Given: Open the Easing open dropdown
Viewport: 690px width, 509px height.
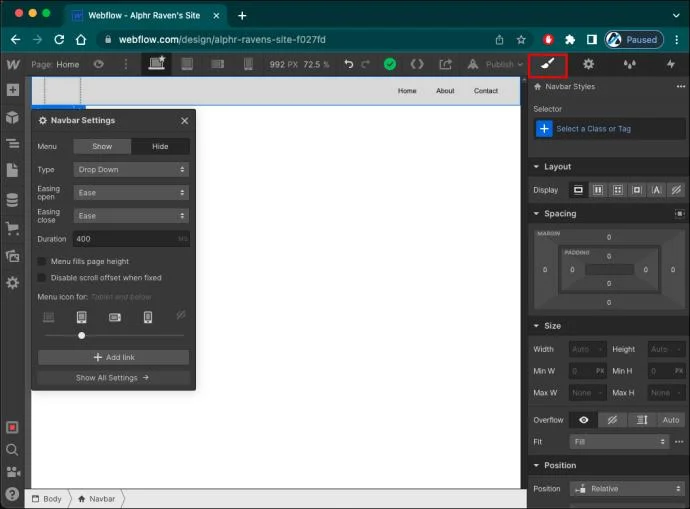Looking at the screenshot, I should click(x=131, y=193).
